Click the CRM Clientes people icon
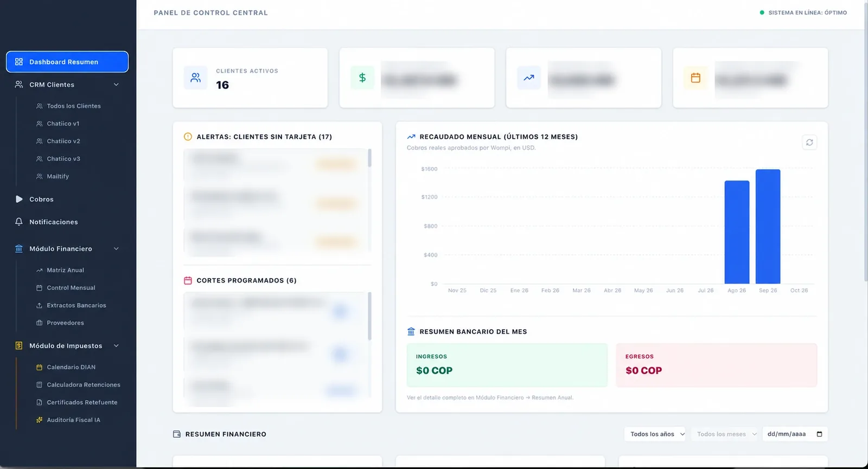868x469 pixels. [19, 85]
